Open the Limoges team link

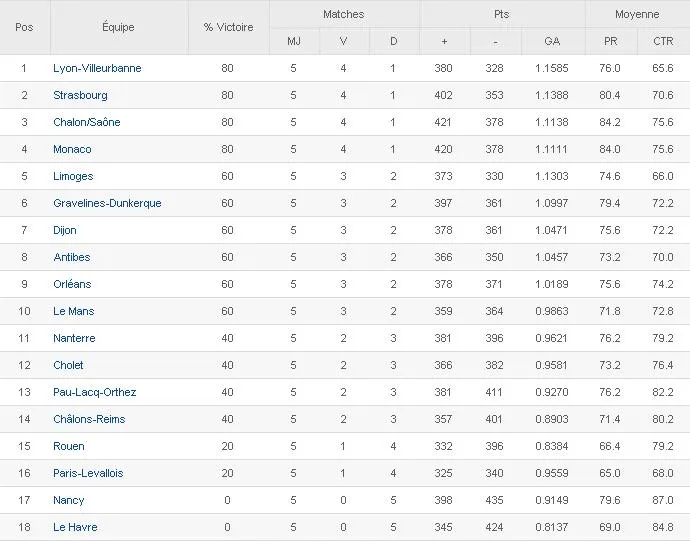pyautogui.click(x=73, y=176)
